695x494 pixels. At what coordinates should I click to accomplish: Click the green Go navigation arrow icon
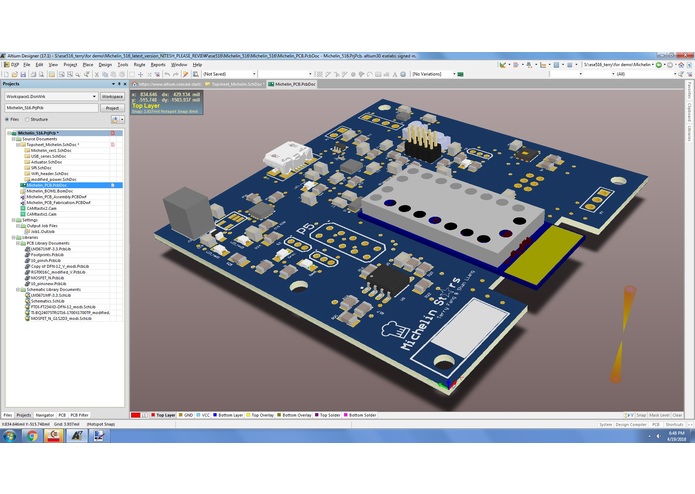click(659, 65)
